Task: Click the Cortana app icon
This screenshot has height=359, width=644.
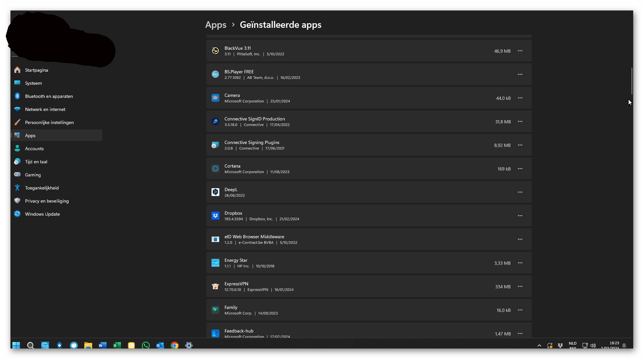Action: (215, 169)
